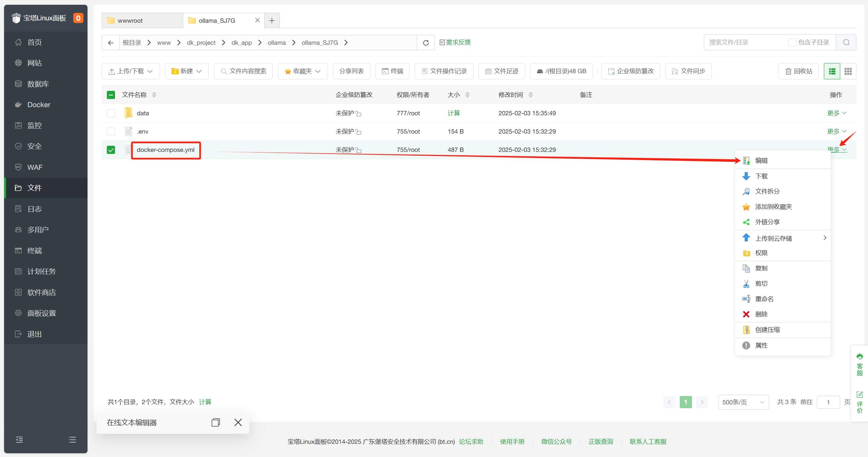Viewport: 868px width, 457px height.
Task: Sort by 文件名称 column arrows
Action: (154, 95)
